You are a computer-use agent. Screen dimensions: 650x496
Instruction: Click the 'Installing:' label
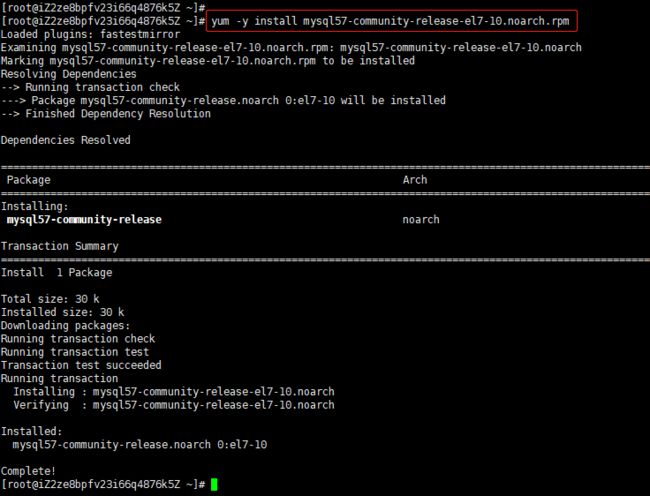[34, 206]
